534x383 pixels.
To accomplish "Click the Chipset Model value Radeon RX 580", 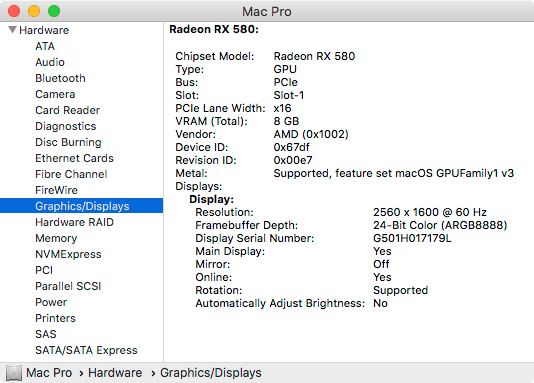I will (x=314, y=56).
